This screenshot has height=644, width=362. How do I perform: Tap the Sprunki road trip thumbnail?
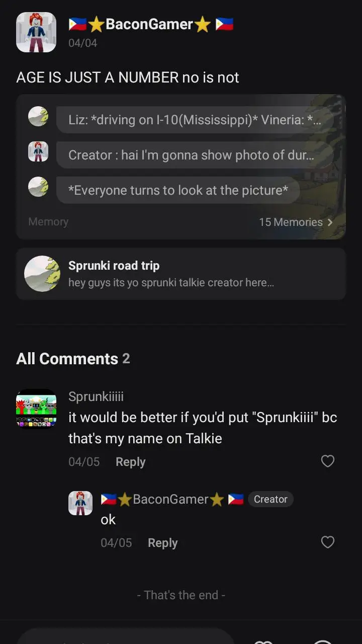(x=42, y=274)
